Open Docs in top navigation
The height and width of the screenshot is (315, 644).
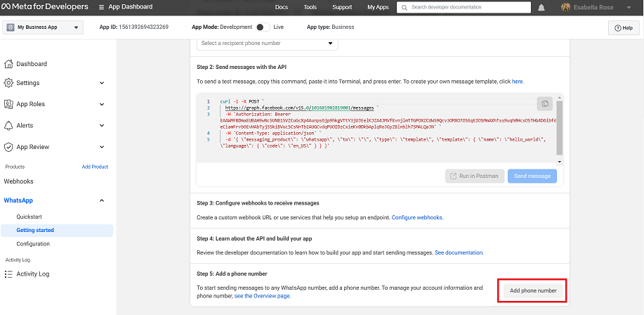click(x=282, y=7)
